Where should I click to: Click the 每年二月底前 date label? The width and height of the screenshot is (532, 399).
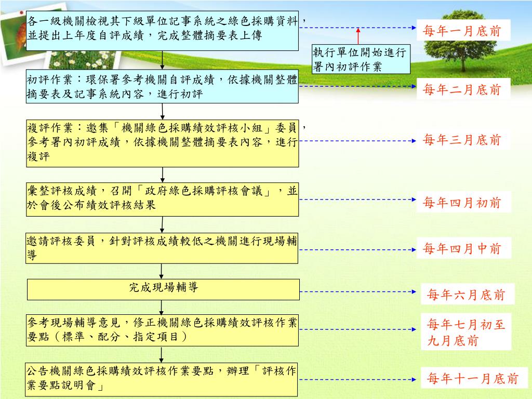[462, 90]
